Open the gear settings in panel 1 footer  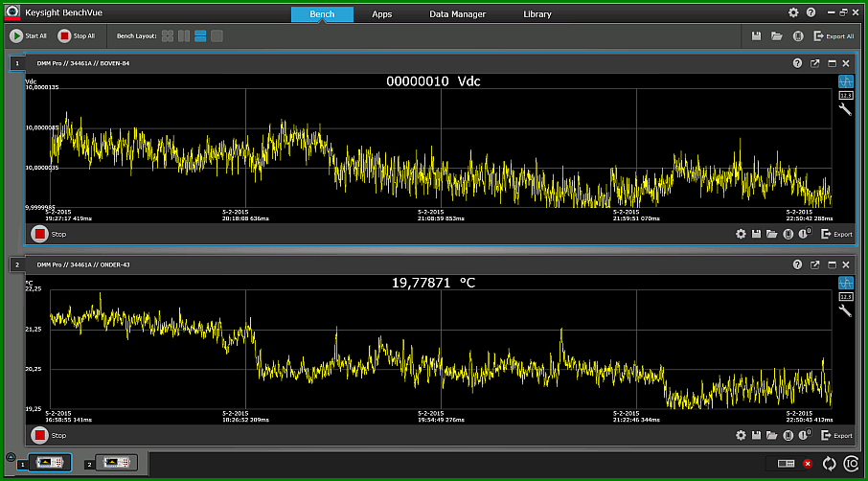pyautogui.click(x=741, y=234)
